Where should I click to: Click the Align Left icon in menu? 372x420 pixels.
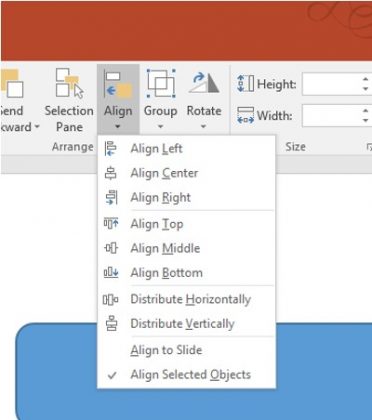tap(110, 149)
